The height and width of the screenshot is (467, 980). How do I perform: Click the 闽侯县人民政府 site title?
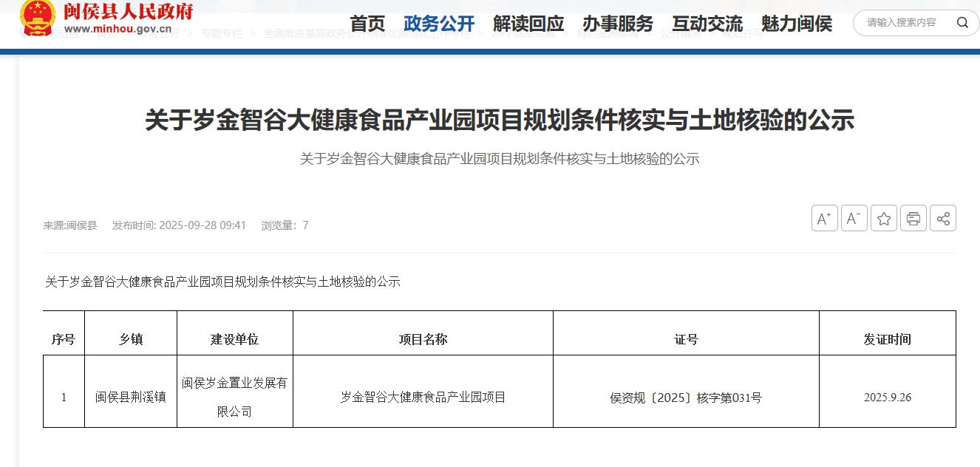(x=129, y=12)
